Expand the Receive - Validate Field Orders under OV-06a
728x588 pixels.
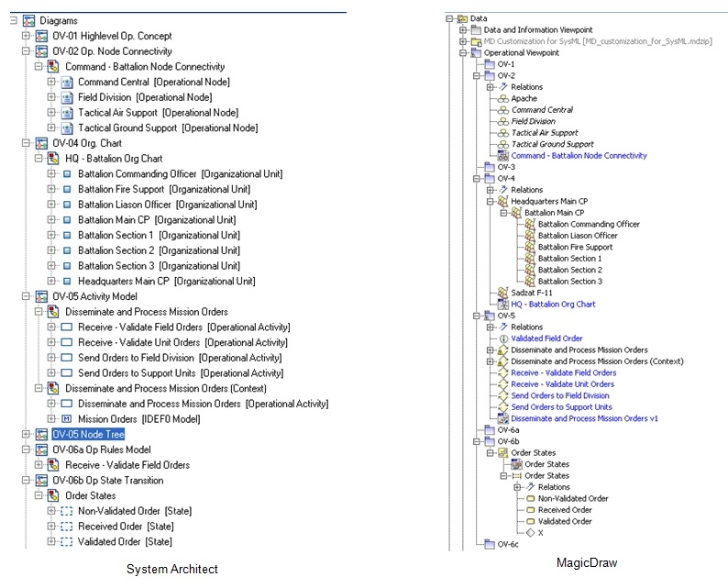tap(39, 464)
